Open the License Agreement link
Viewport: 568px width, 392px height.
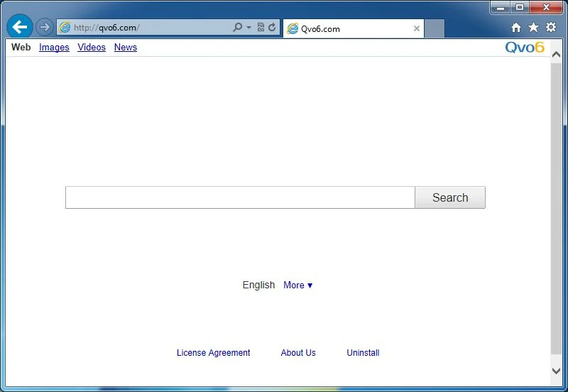214,353
